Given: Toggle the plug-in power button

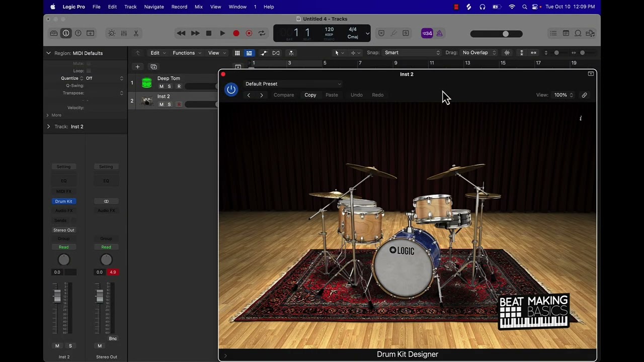Looking at the screenshot, I should point(231,89).
